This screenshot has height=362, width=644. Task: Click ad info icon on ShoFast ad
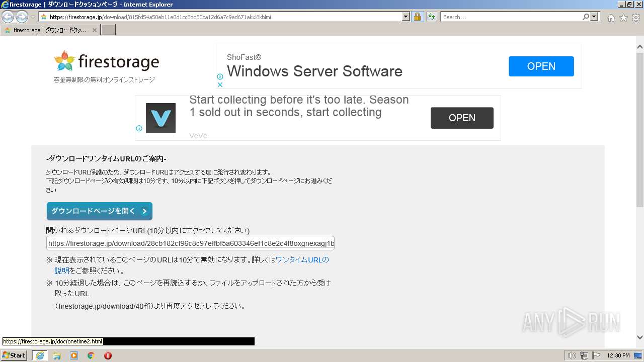[x=220, y=77]
